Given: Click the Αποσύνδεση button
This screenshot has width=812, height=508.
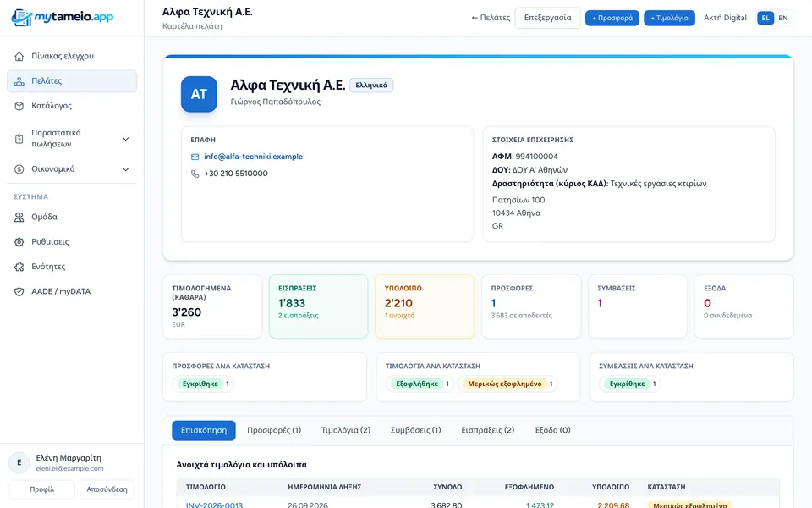Looking at the screenshot, I should pos(107,489).
